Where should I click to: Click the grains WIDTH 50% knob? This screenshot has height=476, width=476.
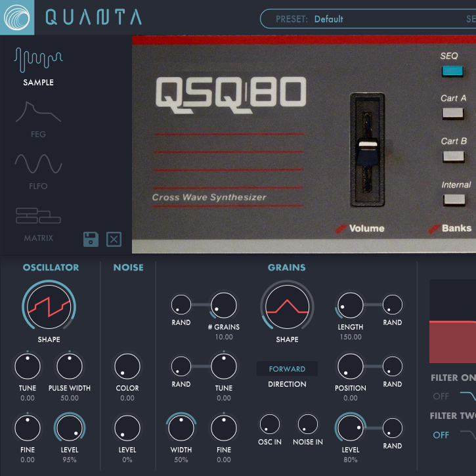click(x=181, y=428)
